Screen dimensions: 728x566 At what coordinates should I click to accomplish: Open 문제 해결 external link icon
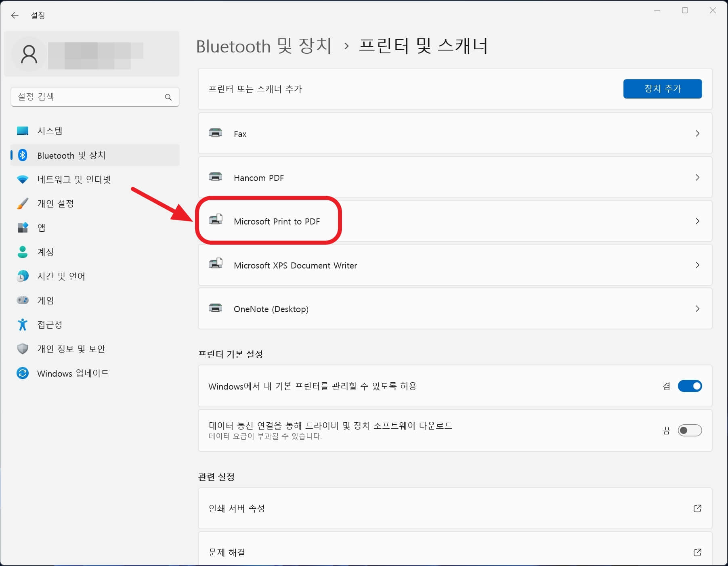[x=697, y=552]
